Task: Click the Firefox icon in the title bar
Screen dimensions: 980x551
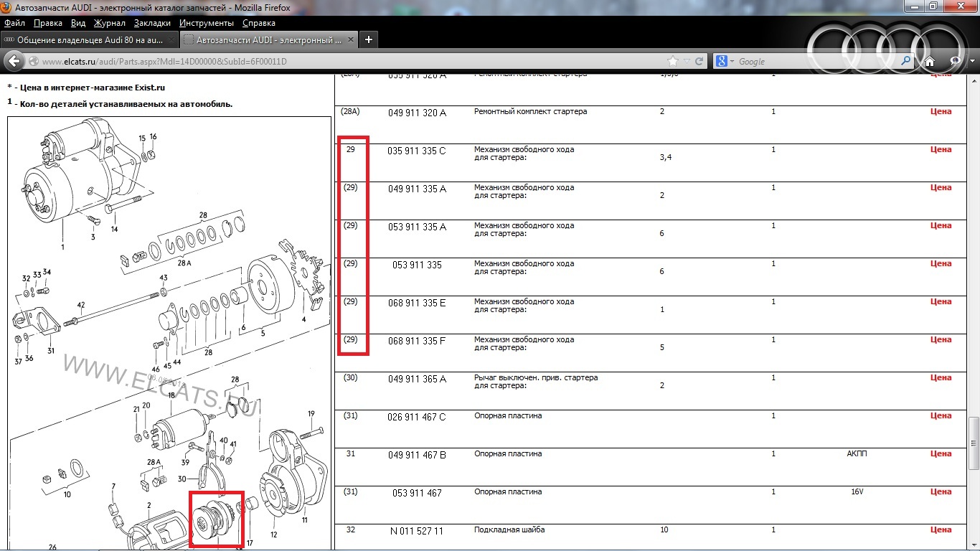Action: click(8, 7)
